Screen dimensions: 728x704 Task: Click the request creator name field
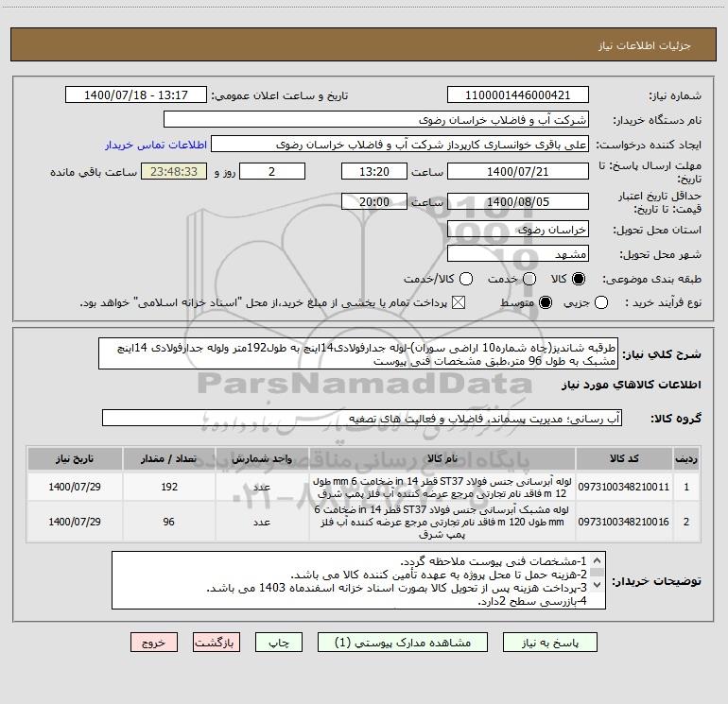coord(400,144)
